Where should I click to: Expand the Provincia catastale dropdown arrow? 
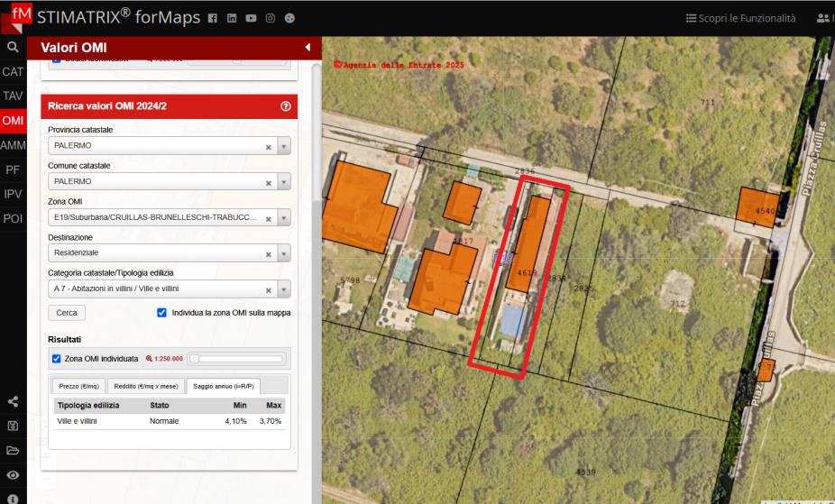284,146
